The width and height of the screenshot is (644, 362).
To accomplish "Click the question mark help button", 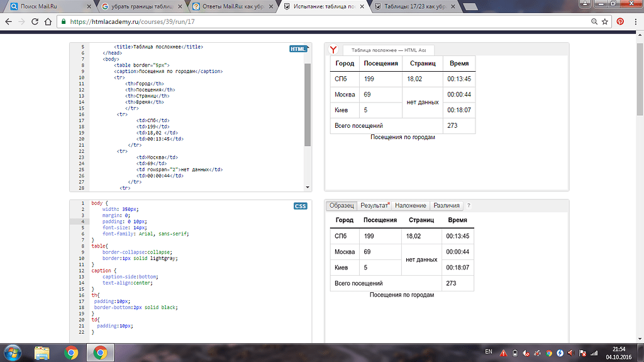I will [x=469, y=206].
